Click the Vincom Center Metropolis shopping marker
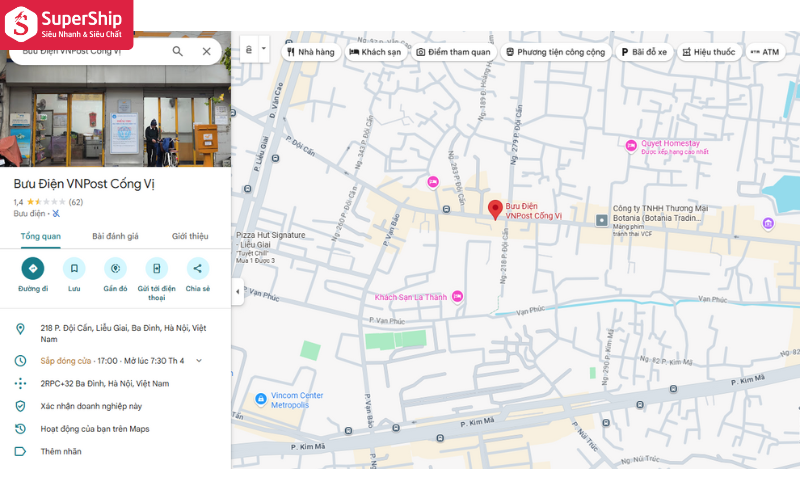The width and height of the screenshot is (800, 500). 261,399
